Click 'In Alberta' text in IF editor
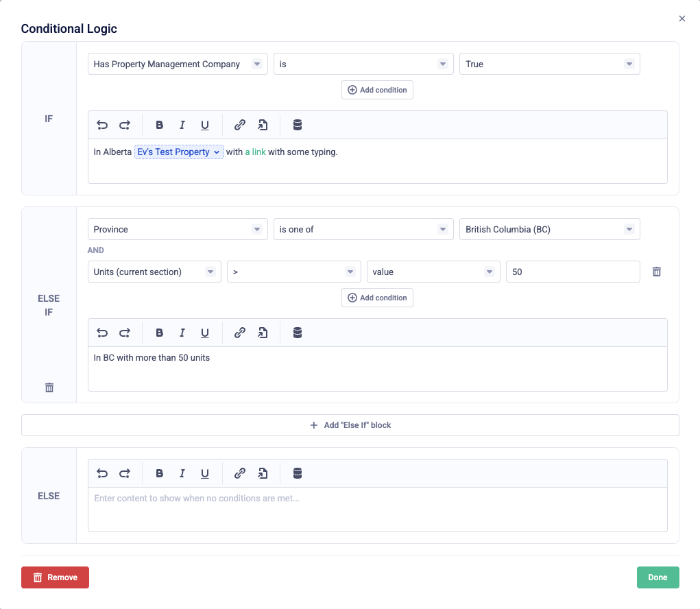 tap(112, 152)
